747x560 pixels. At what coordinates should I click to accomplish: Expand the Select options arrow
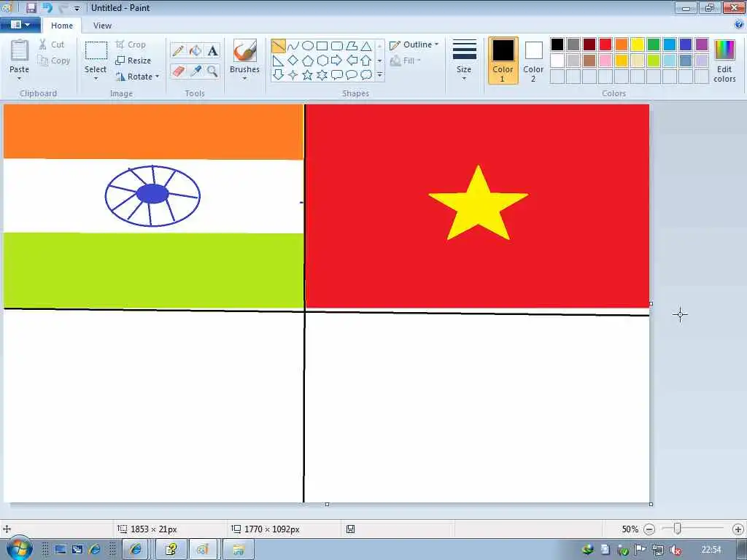point(96,79)
